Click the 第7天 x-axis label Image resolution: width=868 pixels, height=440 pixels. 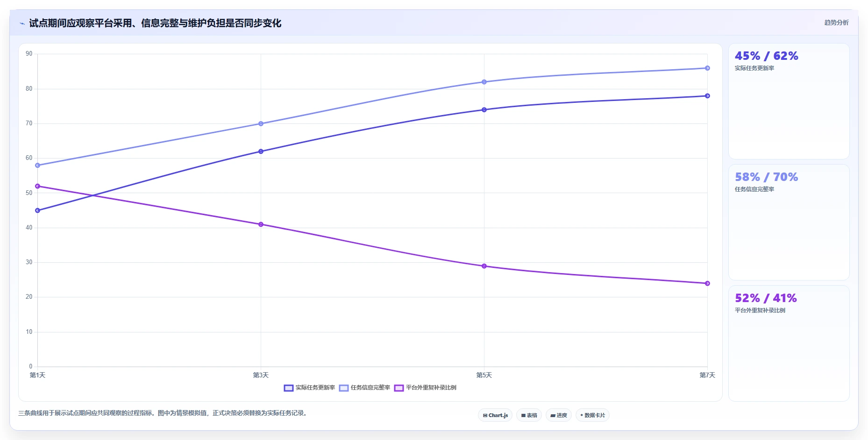tap(707, 375)
